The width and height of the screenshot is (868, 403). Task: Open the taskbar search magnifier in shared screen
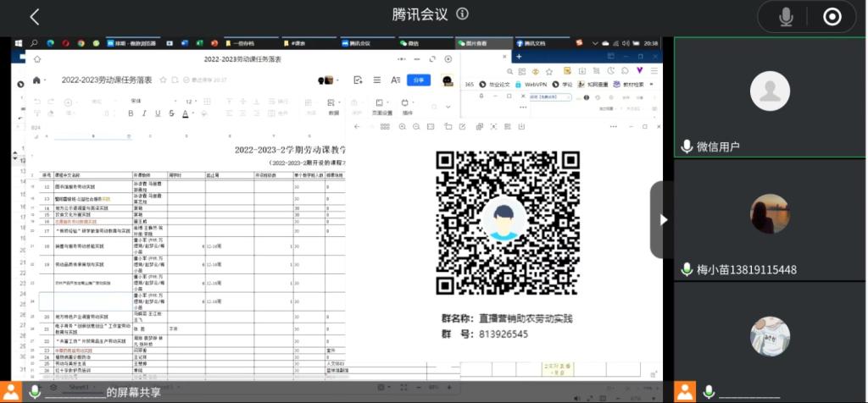coord(34,43)
